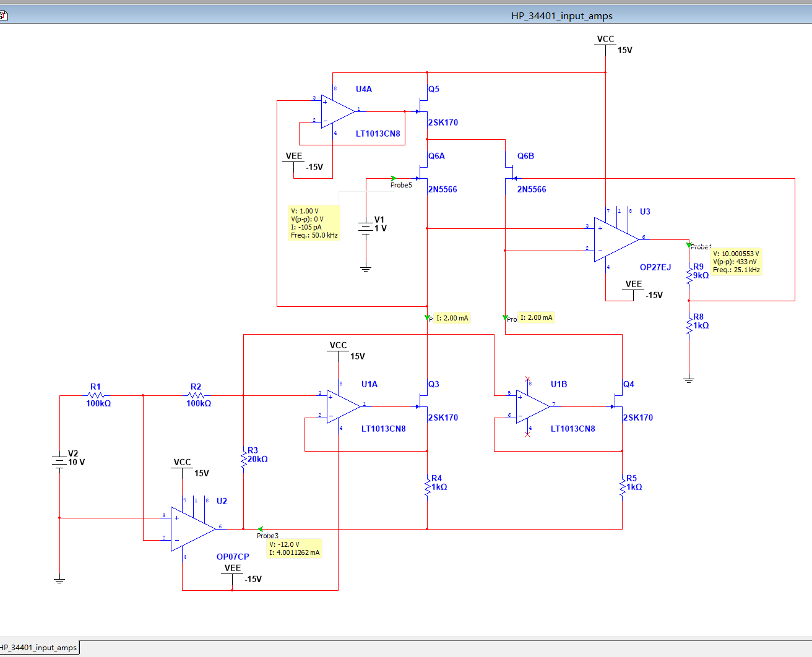This screenshot has width=812, height=657.
Task: Select the V1 battery source symbol
Action: pyautogui.click(x=366, y=228)
